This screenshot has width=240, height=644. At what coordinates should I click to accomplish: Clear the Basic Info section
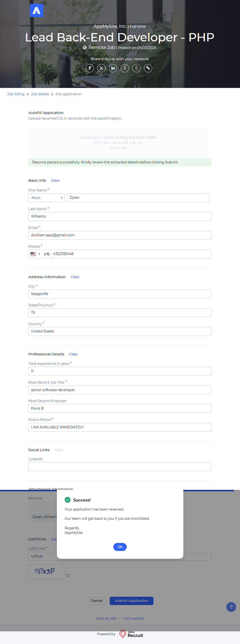55,180
